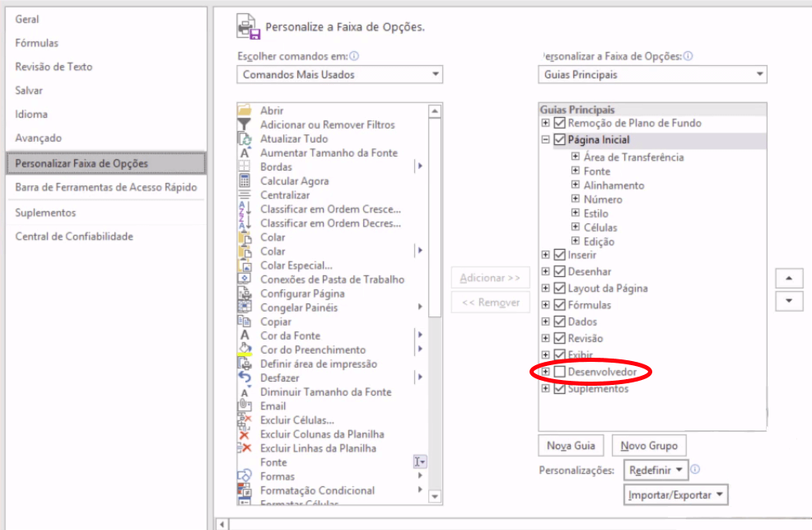This screenshot has width=812, height=530.
Task: Uncheck the Página Inicial checkbox
Action: point(559,139)
